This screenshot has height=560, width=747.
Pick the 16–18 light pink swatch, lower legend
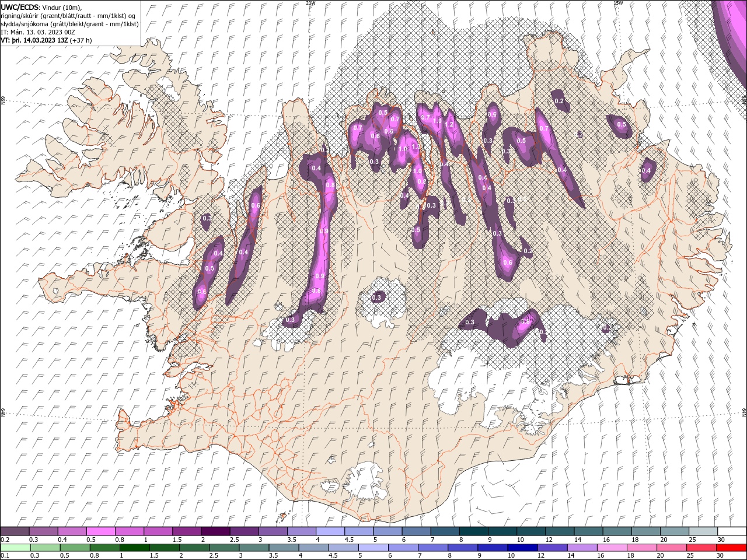coord(612,548)
